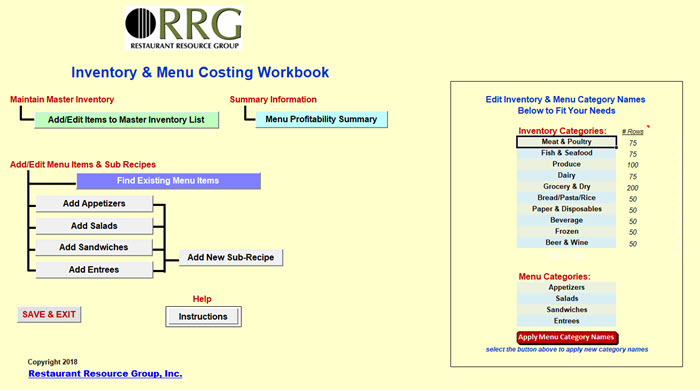The image size is (700, 391).
Task: Click the Add Appetizers button
Action: [x=94, y=204]
